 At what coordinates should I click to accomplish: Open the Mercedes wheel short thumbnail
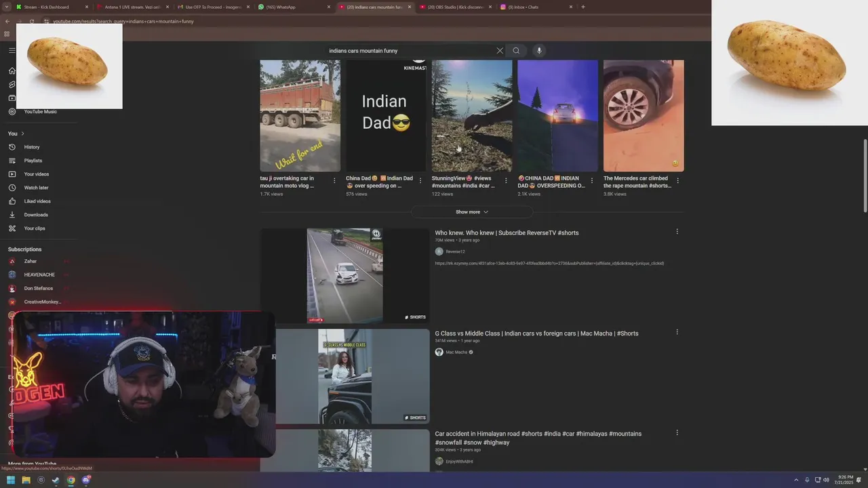point(644,115)
